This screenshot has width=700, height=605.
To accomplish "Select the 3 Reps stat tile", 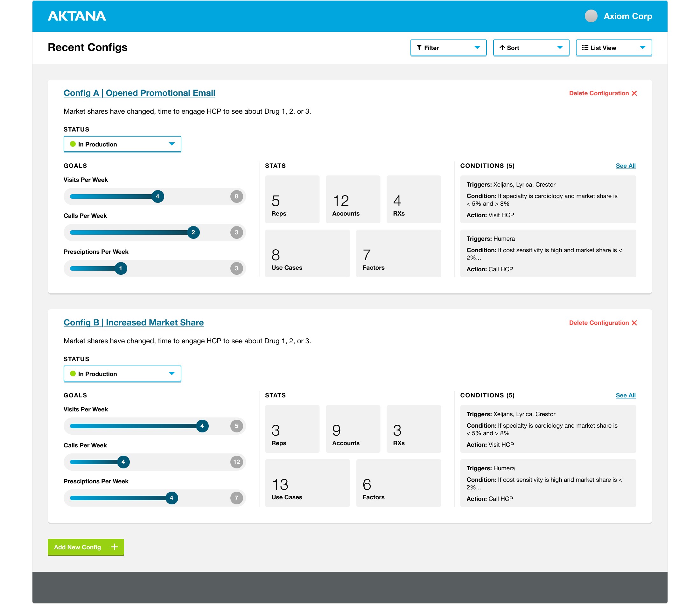I will point(292,429).
